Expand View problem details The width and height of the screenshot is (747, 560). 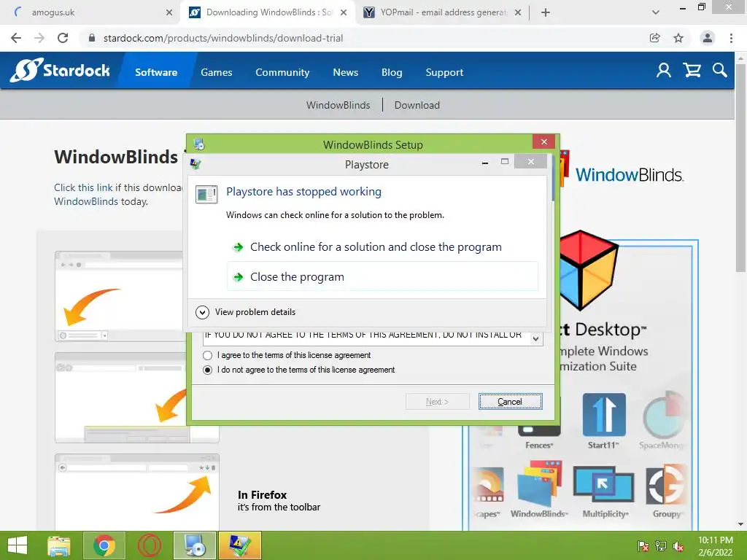pos(246,312)
